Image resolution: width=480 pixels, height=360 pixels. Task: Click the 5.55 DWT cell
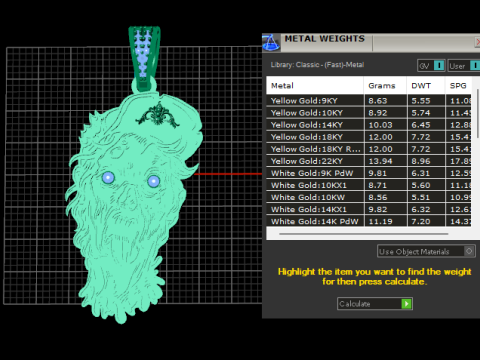point(426,101)
